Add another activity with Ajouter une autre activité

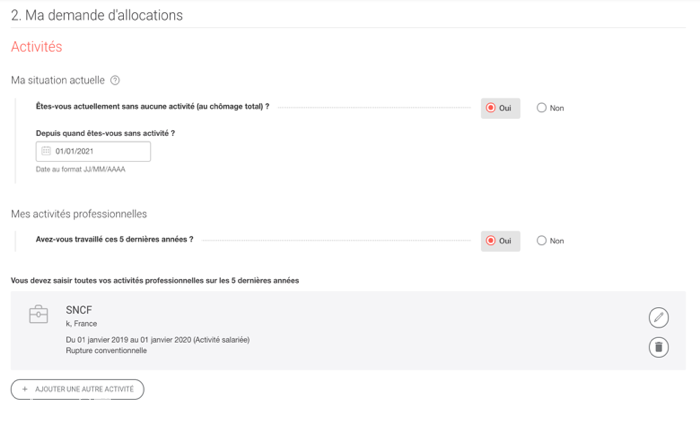click(x=77, y=389)
